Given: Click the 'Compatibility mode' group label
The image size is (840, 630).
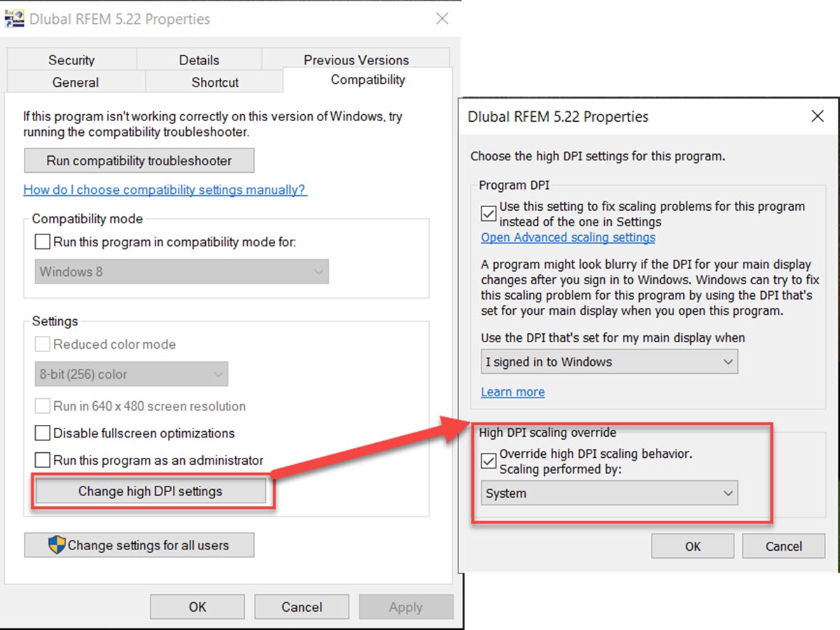Looking at the screenshot, I should tap(87, 219).
